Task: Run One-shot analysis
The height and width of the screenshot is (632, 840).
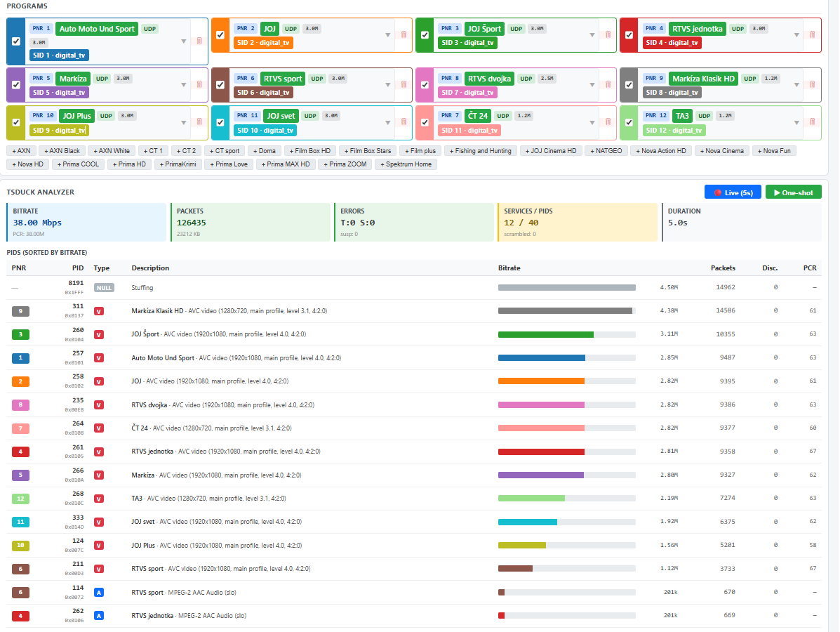Action: (x=794, y=192)
